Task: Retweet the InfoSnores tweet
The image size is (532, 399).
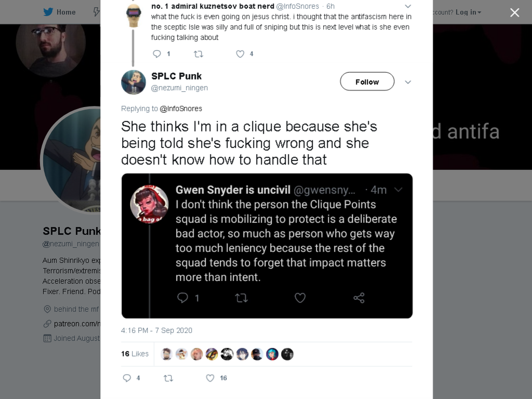Action: click(198, 54)
